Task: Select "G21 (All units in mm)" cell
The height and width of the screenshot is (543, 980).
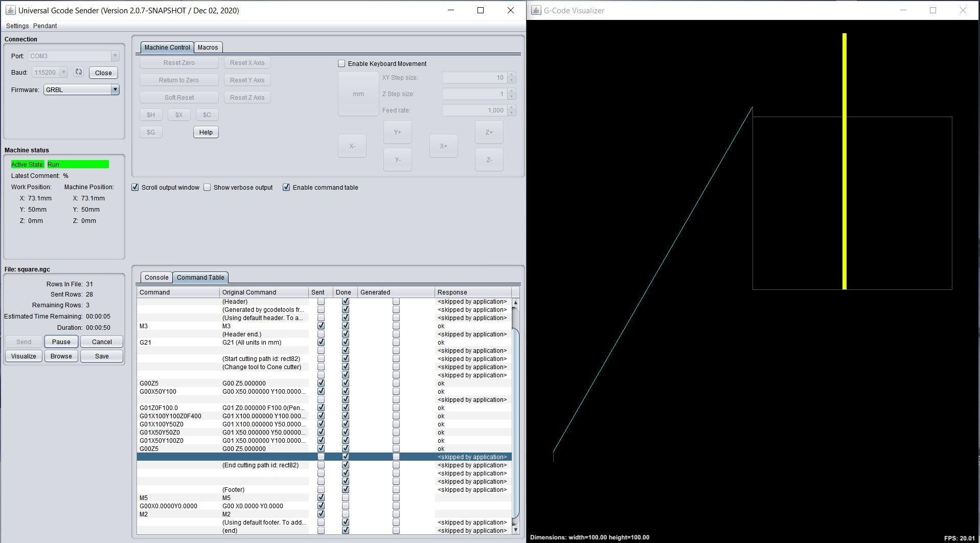Action: [264, 342]
